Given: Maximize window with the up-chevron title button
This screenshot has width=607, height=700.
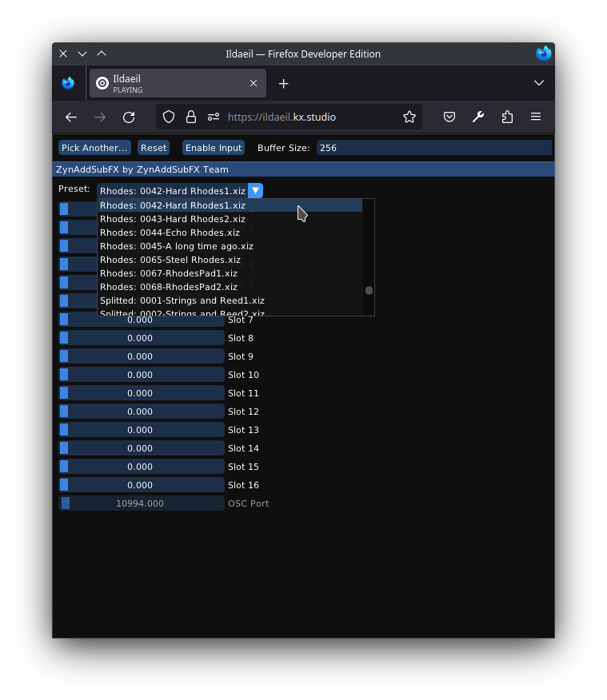Looking at the screenshot, I should click(x=102, y=54).
